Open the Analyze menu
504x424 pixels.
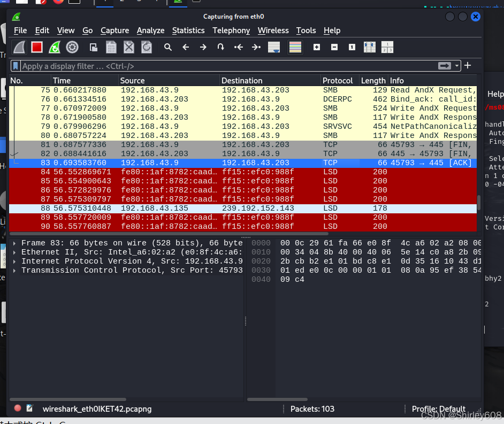pyautogui.click(x=150, y=30)
